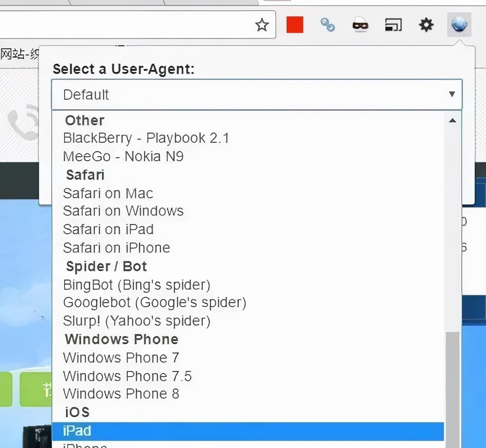486x448 pixels.
Task: Click the red square extension icon
Action: 295,25
